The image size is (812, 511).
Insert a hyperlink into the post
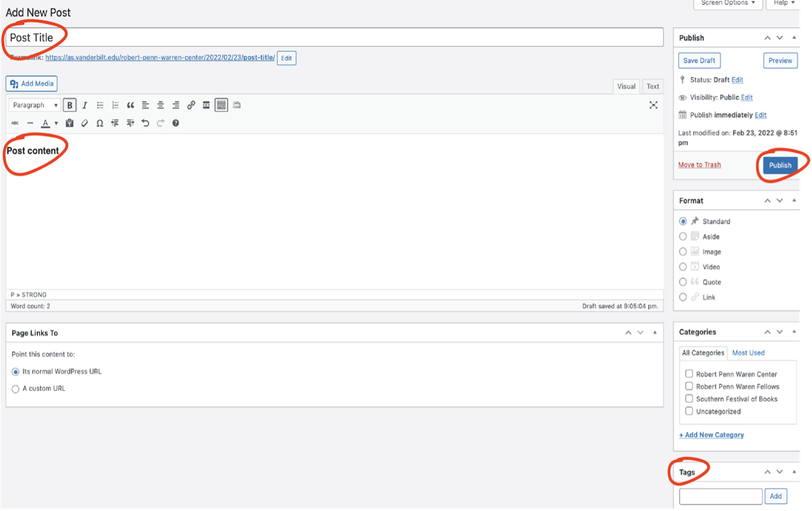(x=191, y=105)
